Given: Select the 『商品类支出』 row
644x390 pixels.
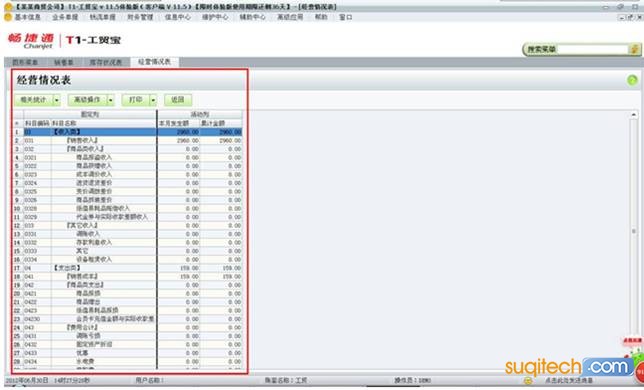Looking at the screenshot, I should (x=128, y=285).
